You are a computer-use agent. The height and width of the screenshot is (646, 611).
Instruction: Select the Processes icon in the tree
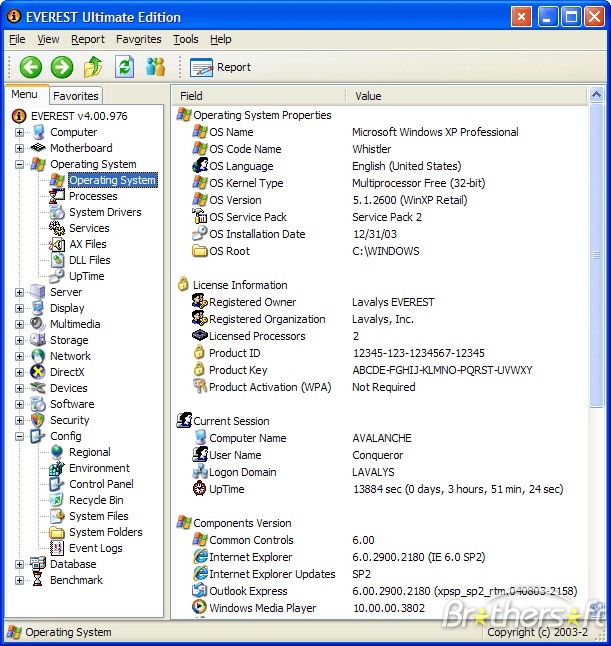point(57,196)
